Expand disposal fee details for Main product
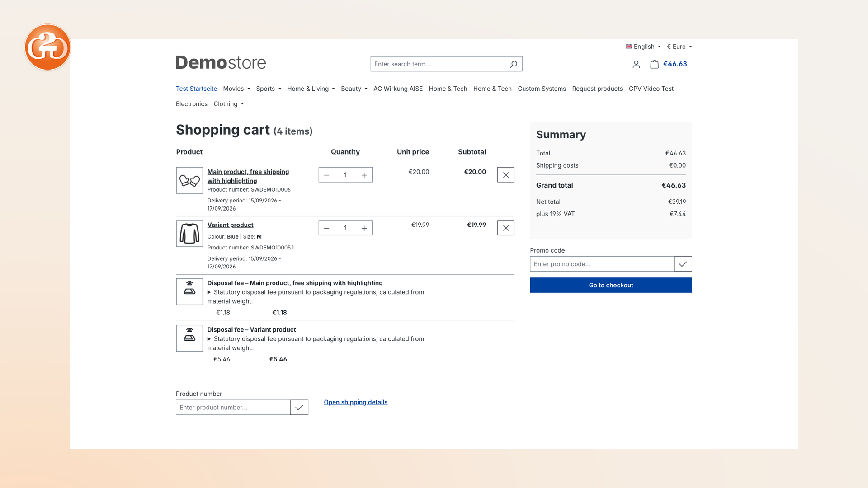This screenshot has height=488, width=868. click(x=209, y=292)
